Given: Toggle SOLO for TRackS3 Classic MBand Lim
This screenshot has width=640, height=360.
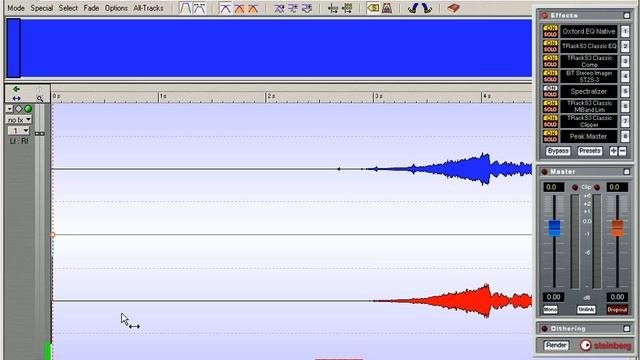Looking at the screenshot, I should pyautogui.click(x=550, y=109).
